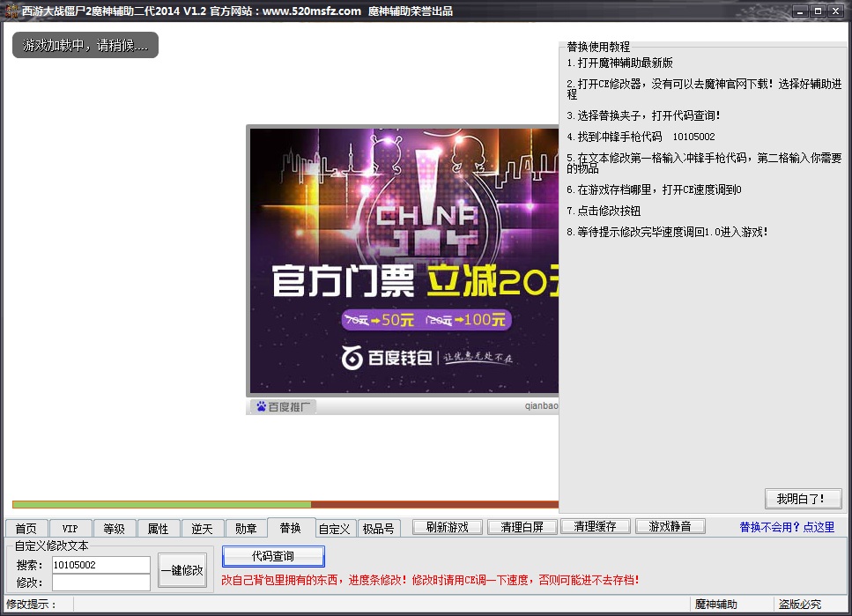Focus the 搜索 input field
This screenshot has width=852, height=616.
101,565
